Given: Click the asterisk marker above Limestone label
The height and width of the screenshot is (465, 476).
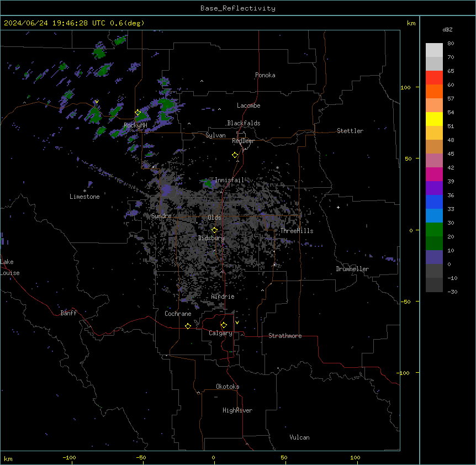Looking at the screenshot, I should coord(84,191).
